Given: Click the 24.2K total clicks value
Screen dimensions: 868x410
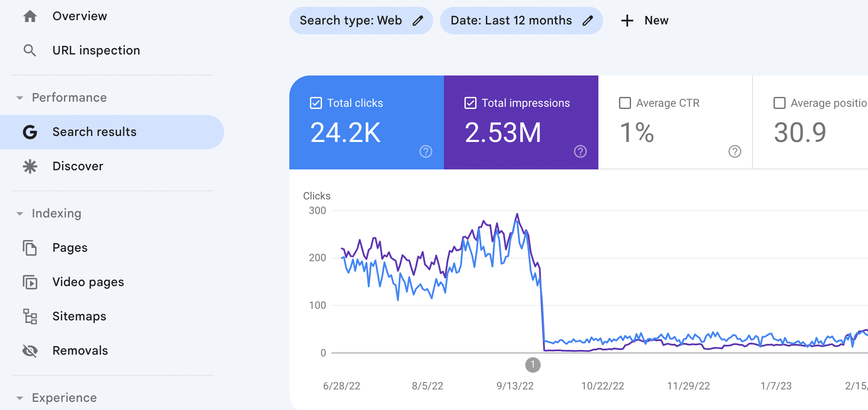Looking at the screenshot, I should 346,133.
